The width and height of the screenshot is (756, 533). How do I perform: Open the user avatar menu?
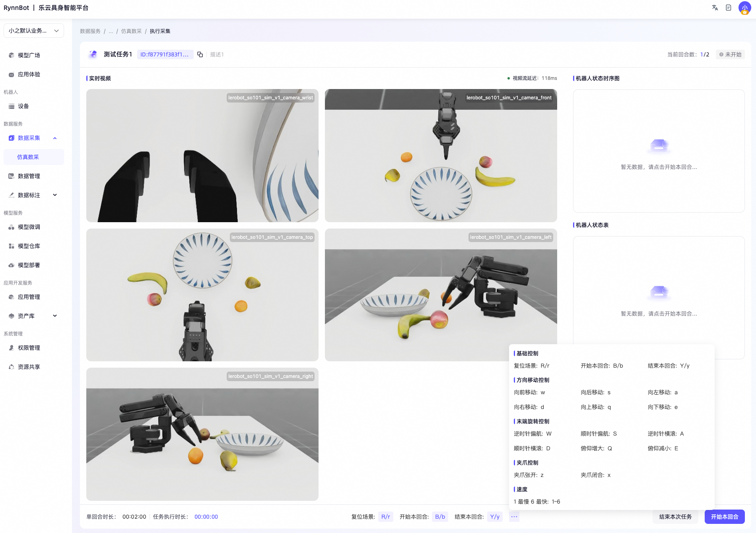(744, 8)
